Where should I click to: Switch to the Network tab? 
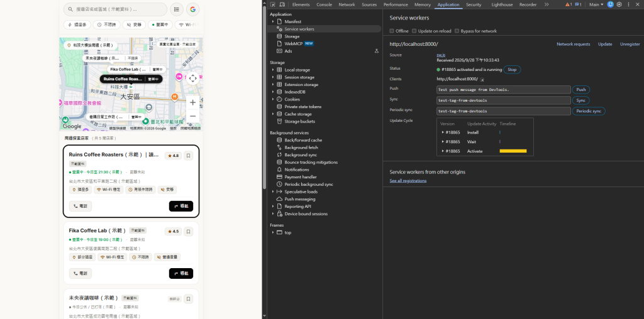pos(347,4)
